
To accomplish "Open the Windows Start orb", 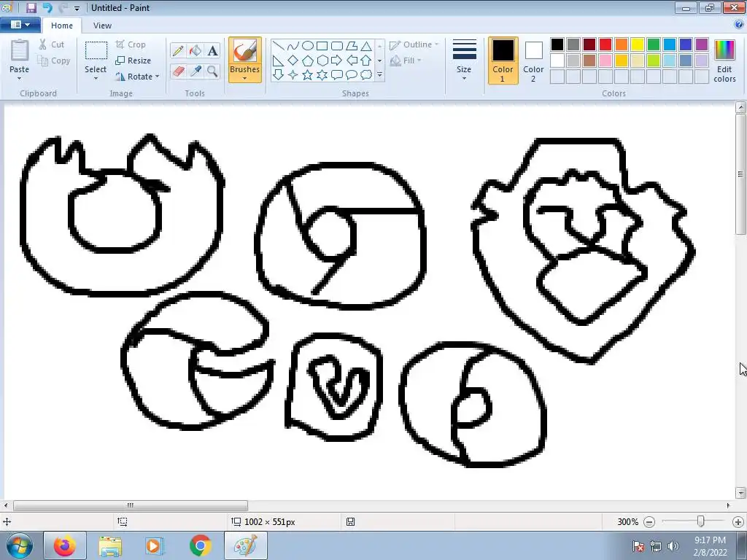I will (x=19, y=545).
